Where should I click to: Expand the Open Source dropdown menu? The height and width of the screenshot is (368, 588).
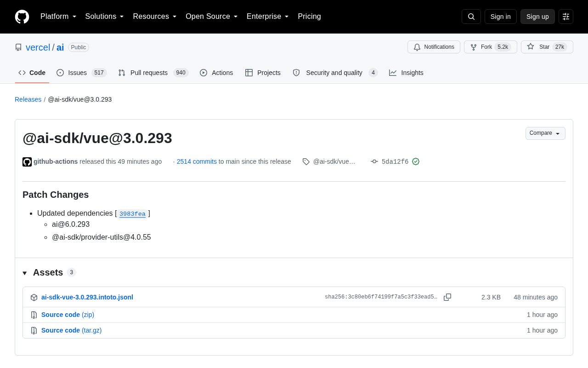pos(212,17)
